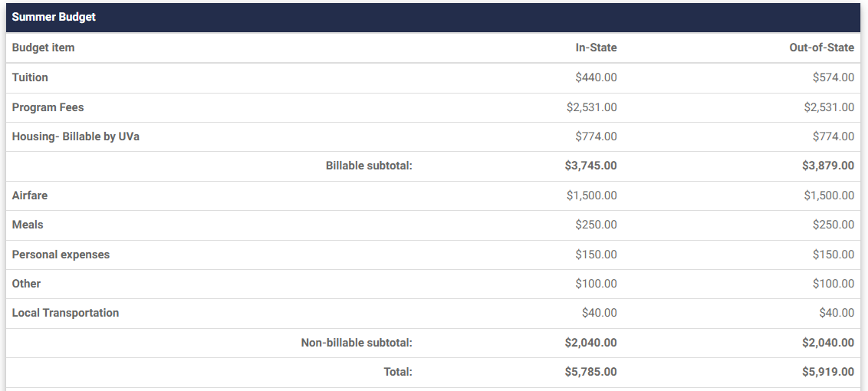868x391 pixels.
Task: Select the Non-billable subtotal label
Action: pos(357,343)
